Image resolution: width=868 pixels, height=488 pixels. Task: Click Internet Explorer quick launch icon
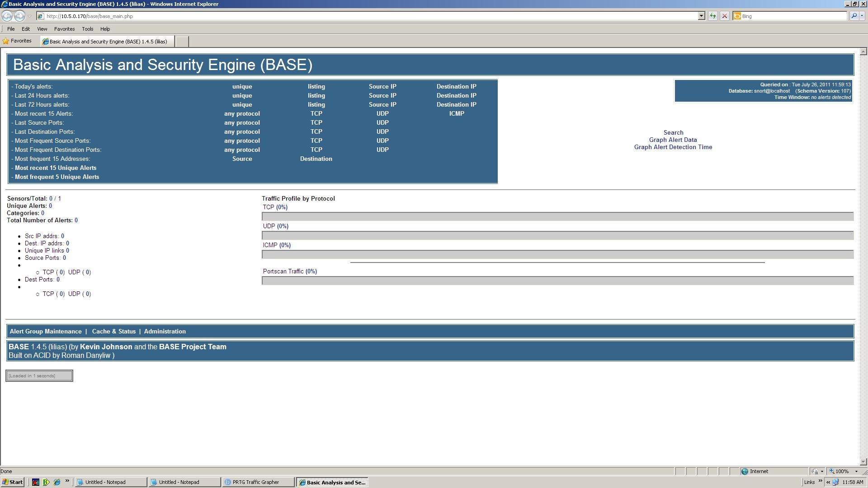pos(57,482)
